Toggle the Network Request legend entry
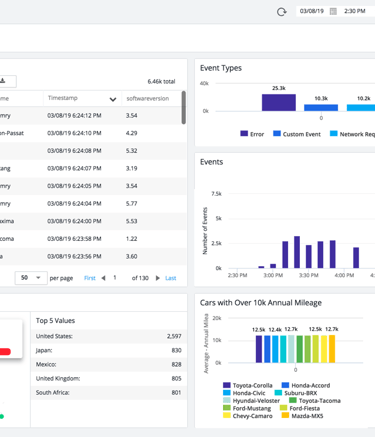 [352, 134]
